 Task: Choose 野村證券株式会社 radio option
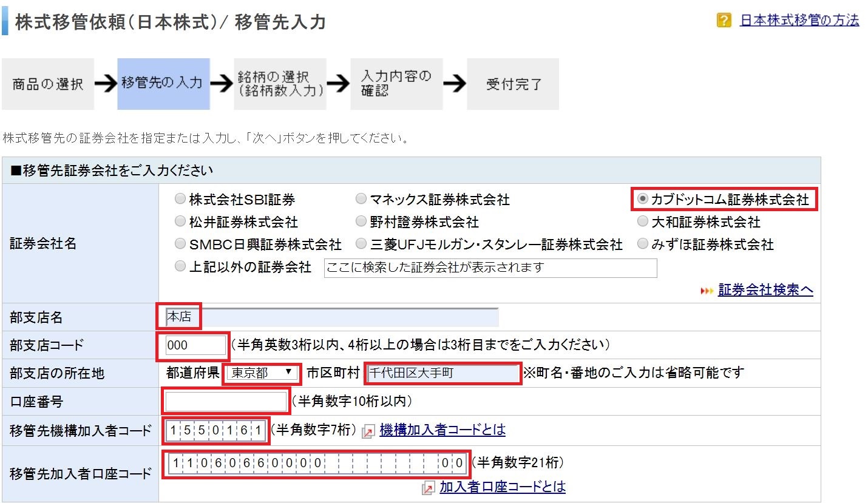coord(361,221)
